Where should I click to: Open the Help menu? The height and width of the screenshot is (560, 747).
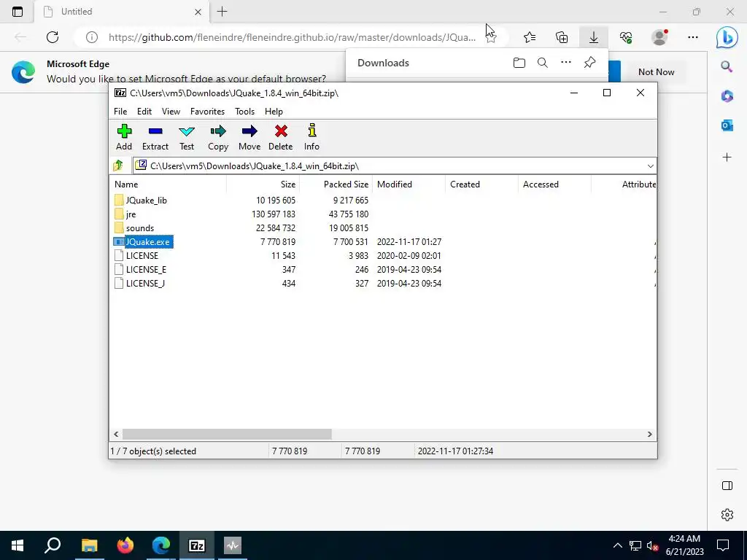pyautogui.click(x=274, y=112)
